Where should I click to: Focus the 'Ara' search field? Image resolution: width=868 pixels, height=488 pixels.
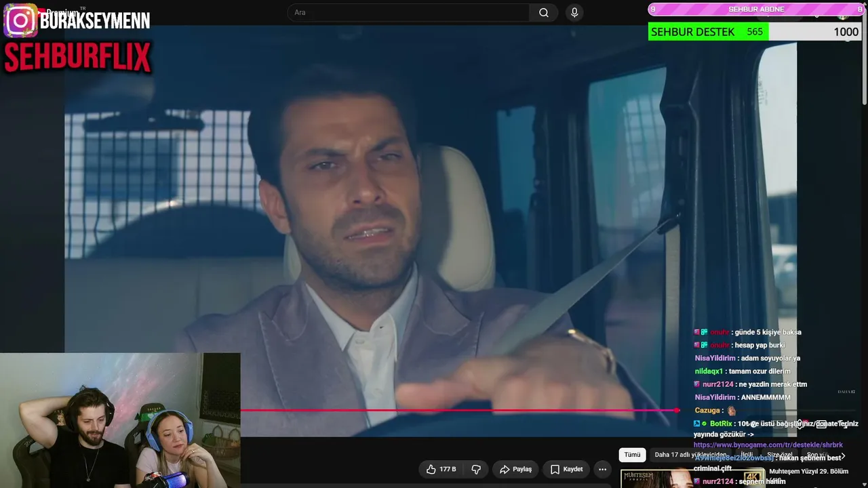pos(409,13)
